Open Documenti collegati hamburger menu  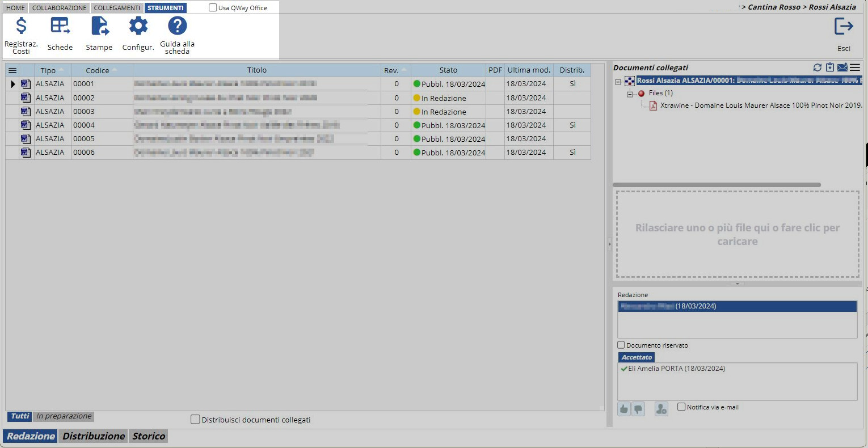(x=855, y=67)
